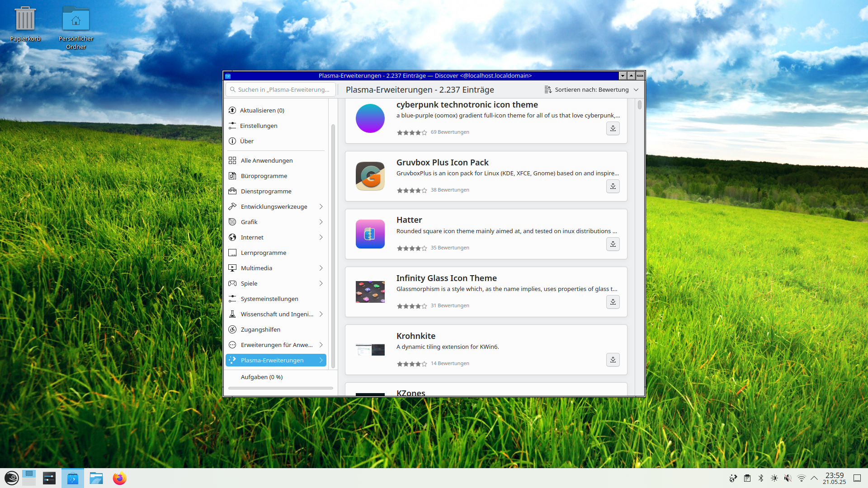This screenshot has width=868, height=488.
Task: Expand the Spiele category chevron
Action: click(321, 283)
